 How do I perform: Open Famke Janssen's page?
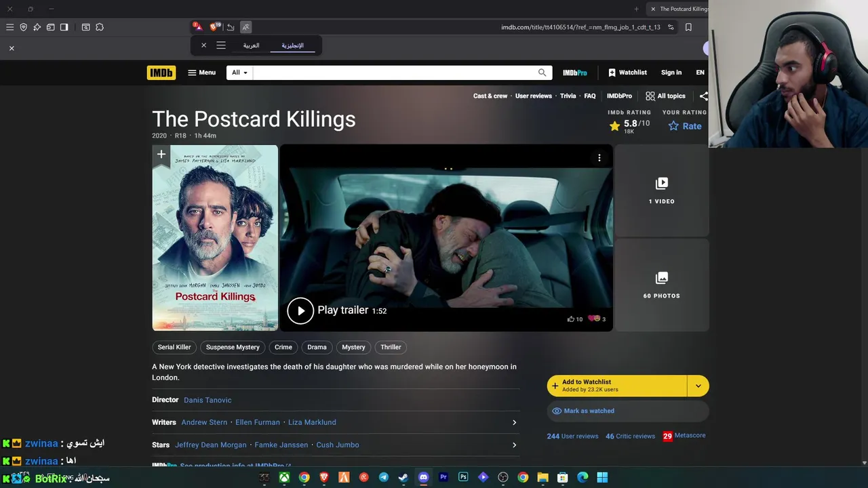[281, 445]
